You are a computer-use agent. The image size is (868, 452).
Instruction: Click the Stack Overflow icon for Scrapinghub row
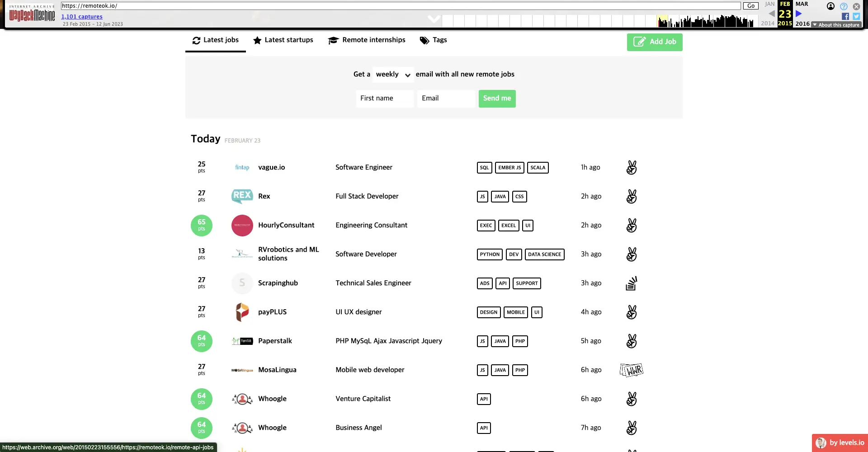pos(632,283)
